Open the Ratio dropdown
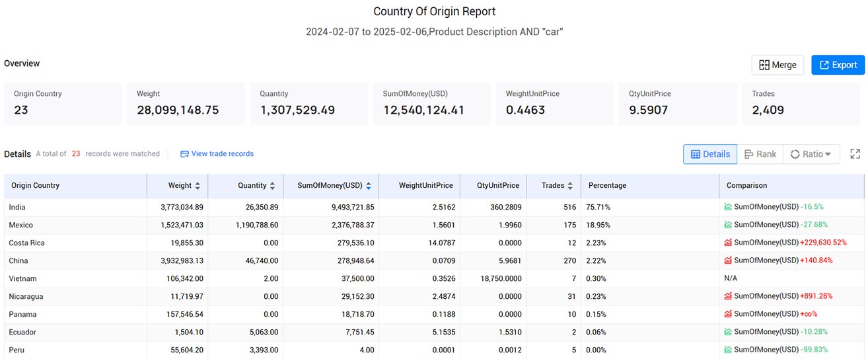This screenshot has height=359, width=868. 811,154
